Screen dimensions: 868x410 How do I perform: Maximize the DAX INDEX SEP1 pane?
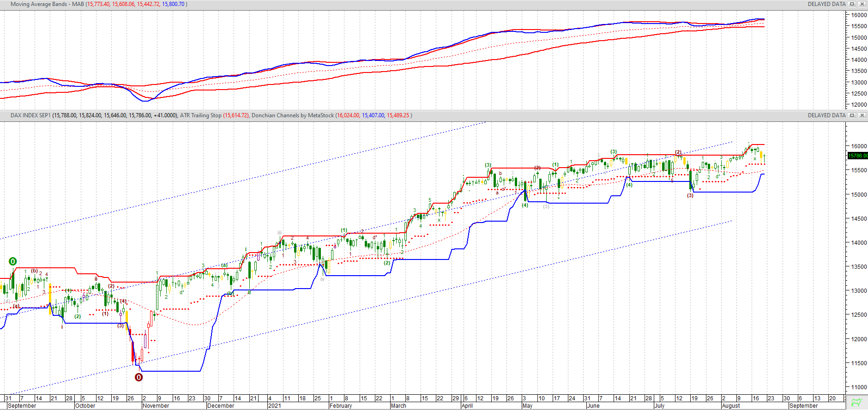click(x=852, y=115)
